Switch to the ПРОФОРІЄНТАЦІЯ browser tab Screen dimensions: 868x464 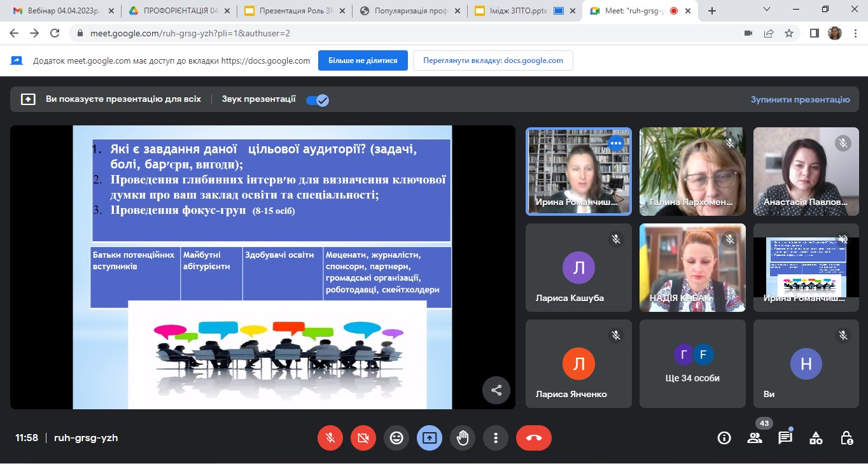176,11
